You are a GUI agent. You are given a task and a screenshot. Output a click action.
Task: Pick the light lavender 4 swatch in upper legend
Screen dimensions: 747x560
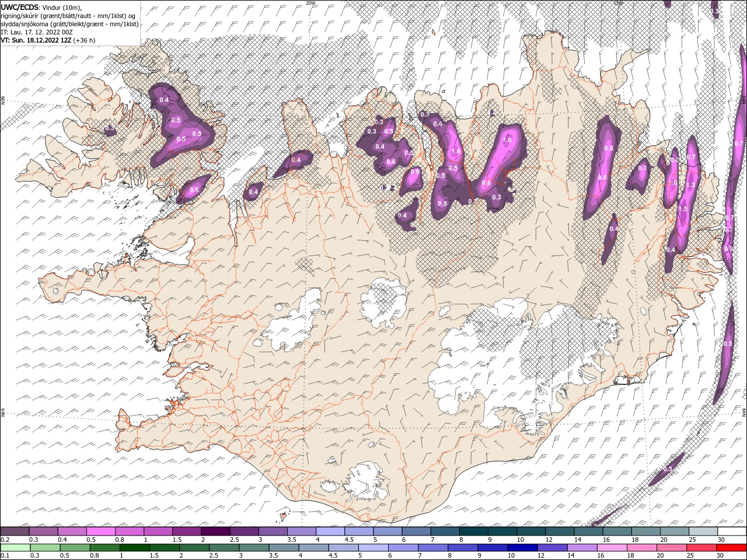point(330,531)
